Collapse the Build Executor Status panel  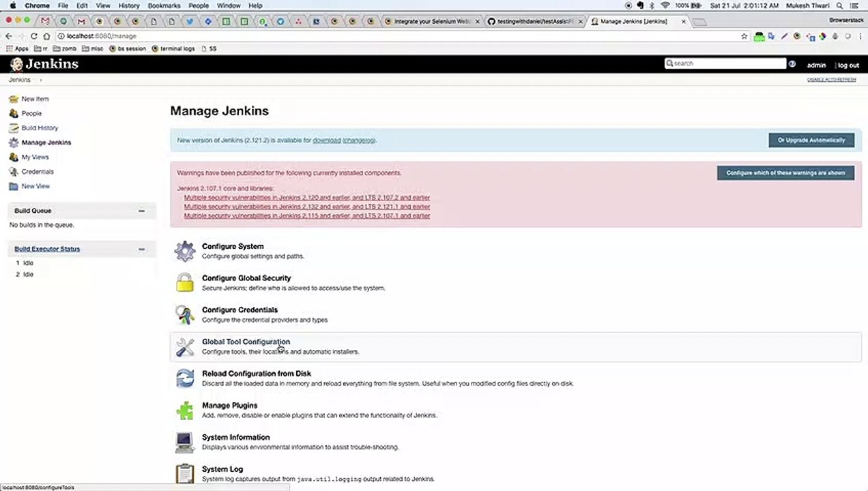click(141, 249)
